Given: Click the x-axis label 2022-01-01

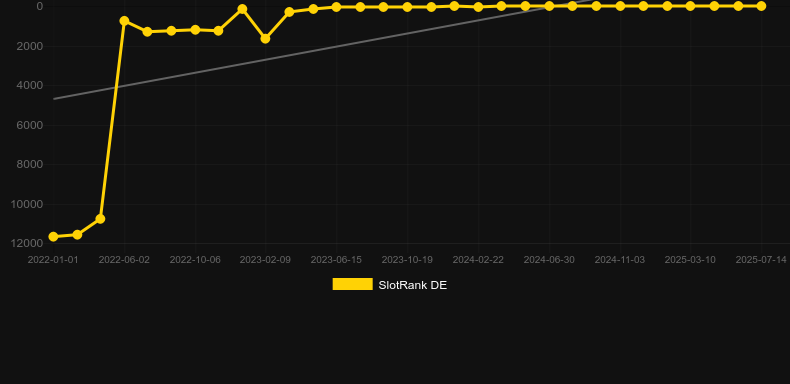Looking at the screenshot, I should click(x=53, y=260).
